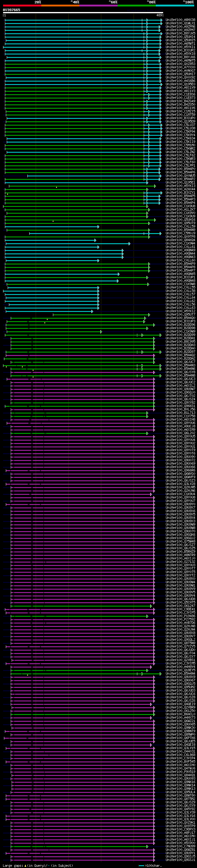Image resolution: width=197 pixels, height=868 pixels.
Task: Select the UniRef100_Q9XY82 label
Action: coord(180,403)
